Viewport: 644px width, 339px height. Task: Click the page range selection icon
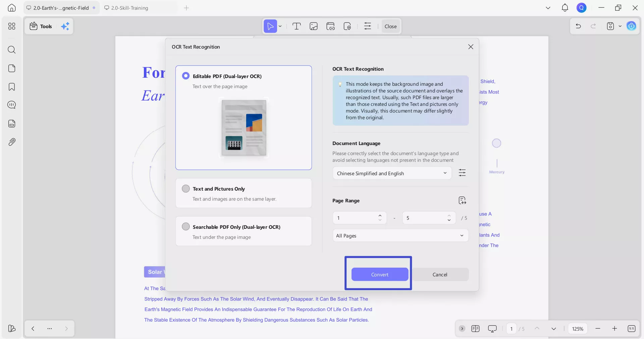tap(462, 200)
